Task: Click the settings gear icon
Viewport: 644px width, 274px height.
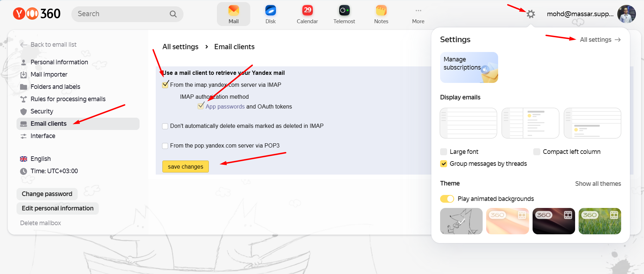Action: 531,14
